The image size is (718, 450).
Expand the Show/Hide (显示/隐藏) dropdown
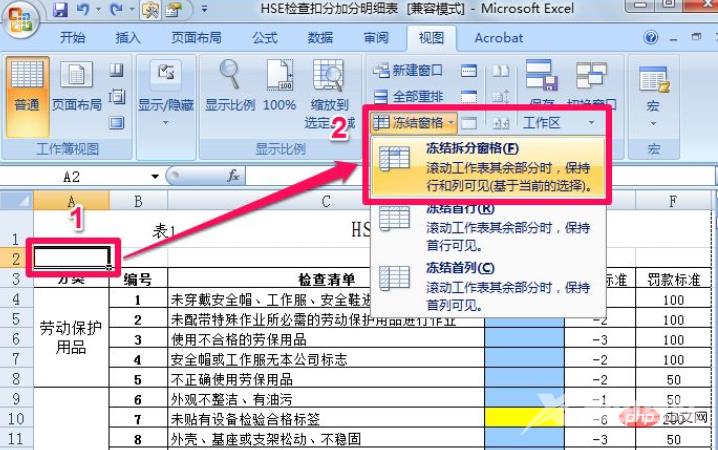click(166, 90)
